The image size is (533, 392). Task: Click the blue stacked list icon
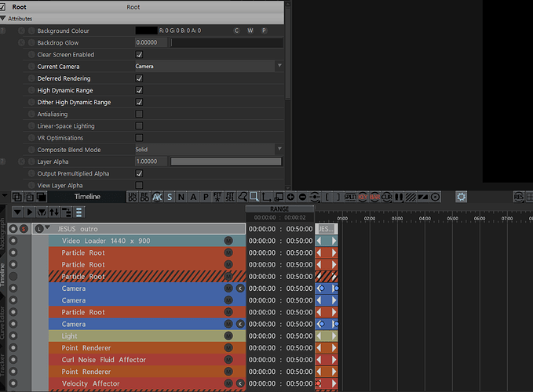tap(78, 212)
